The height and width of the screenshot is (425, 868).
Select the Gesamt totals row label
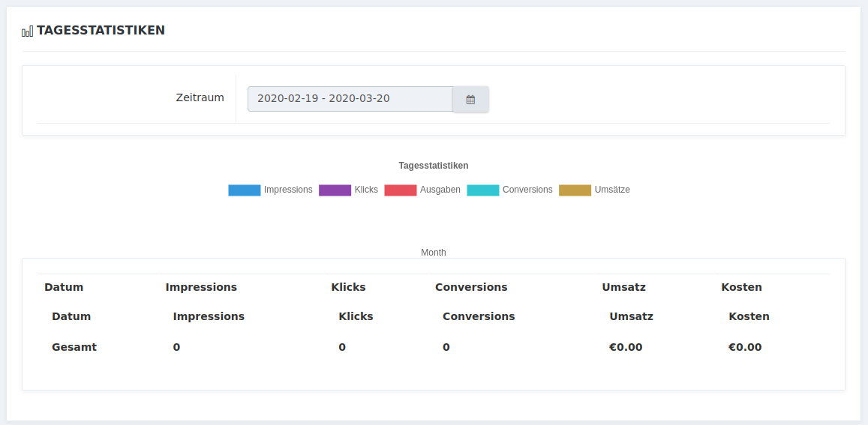pyautogui.click(x=74, y=347)
